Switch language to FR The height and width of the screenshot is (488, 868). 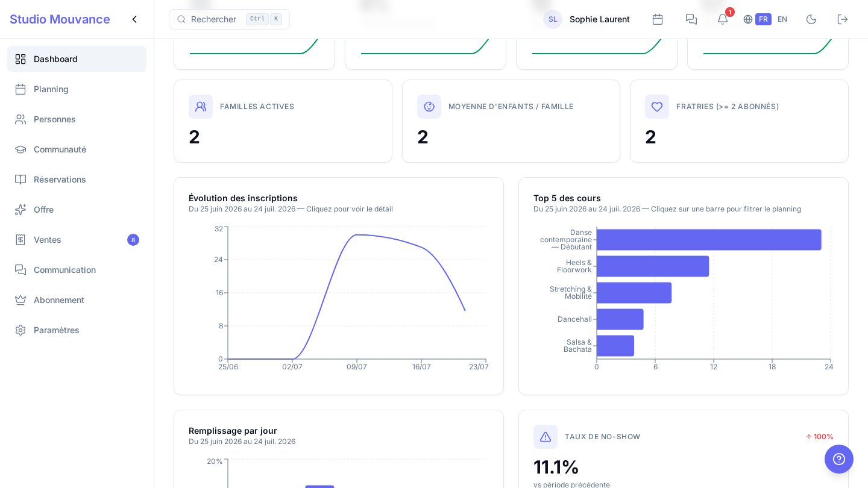pyautogui.click(x=763, y=19)
